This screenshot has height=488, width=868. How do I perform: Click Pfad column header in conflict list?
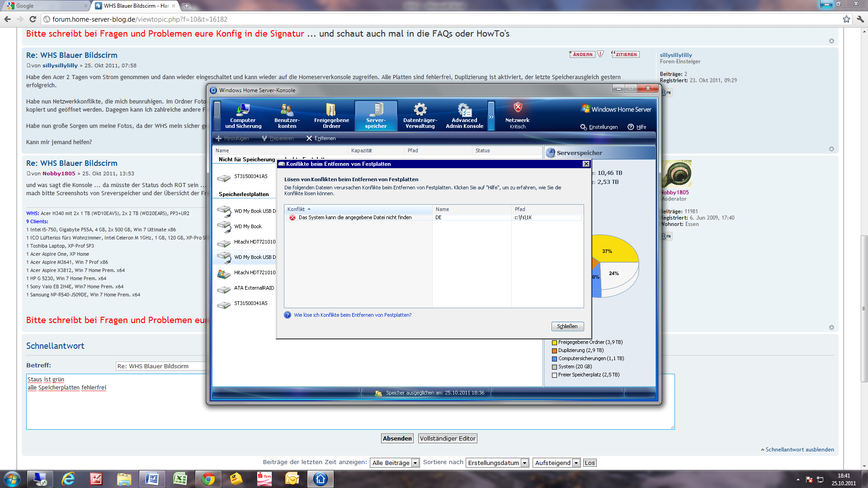click(547, 209)
